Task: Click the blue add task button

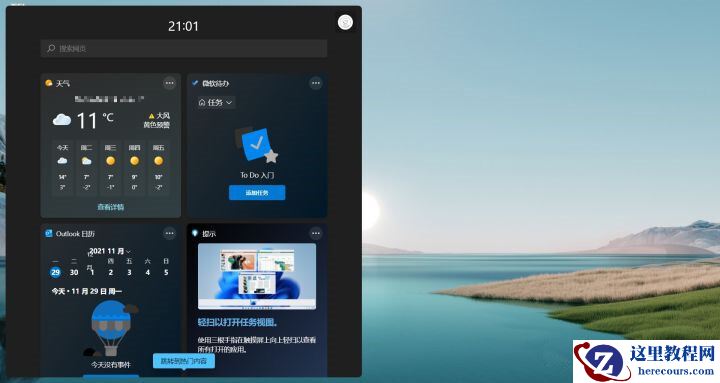Action: (257, 193)
